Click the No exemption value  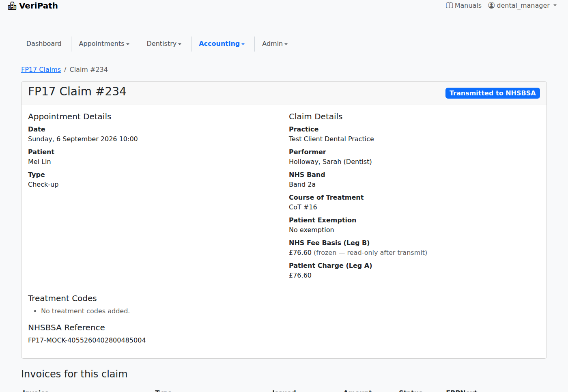click(x=312, y=230)
